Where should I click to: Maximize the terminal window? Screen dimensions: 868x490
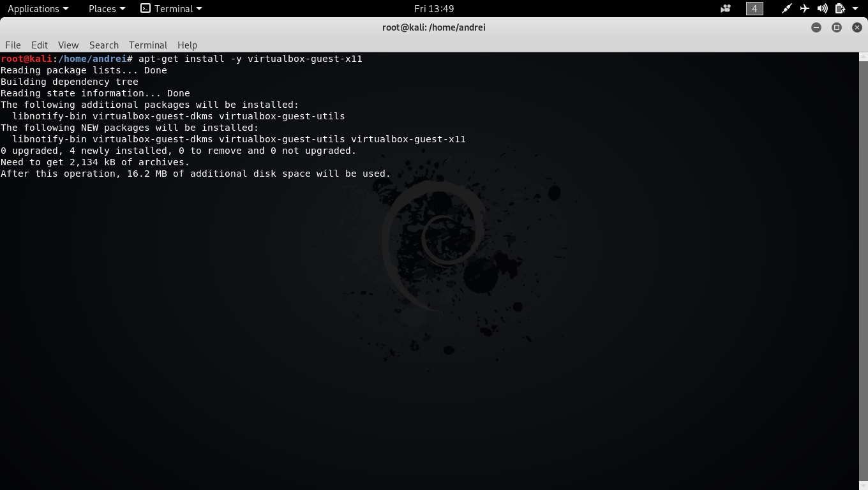837,27
